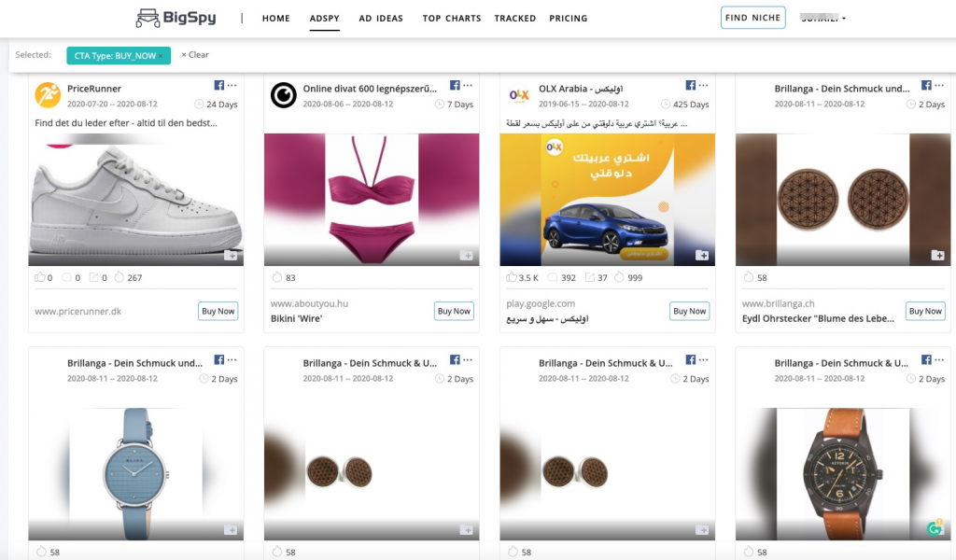Click the enlarge icon on the blue watch image
The width and height of the screenshot is (956, 560).
pos(231,527)
